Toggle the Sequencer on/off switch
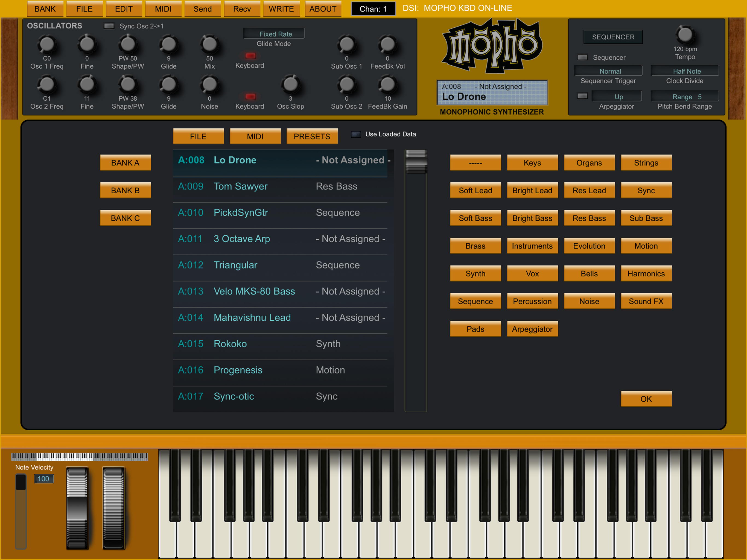Screen dimensions: 747x560 point(582,57)
